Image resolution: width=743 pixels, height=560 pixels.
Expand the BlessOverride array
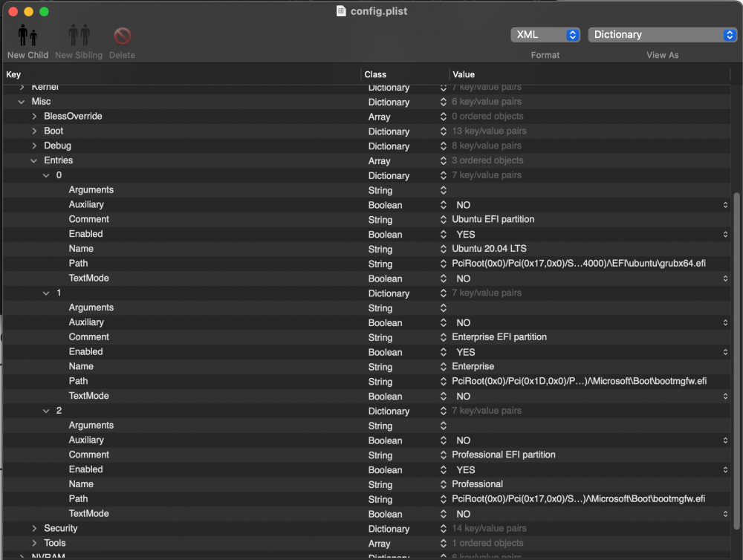34,116
